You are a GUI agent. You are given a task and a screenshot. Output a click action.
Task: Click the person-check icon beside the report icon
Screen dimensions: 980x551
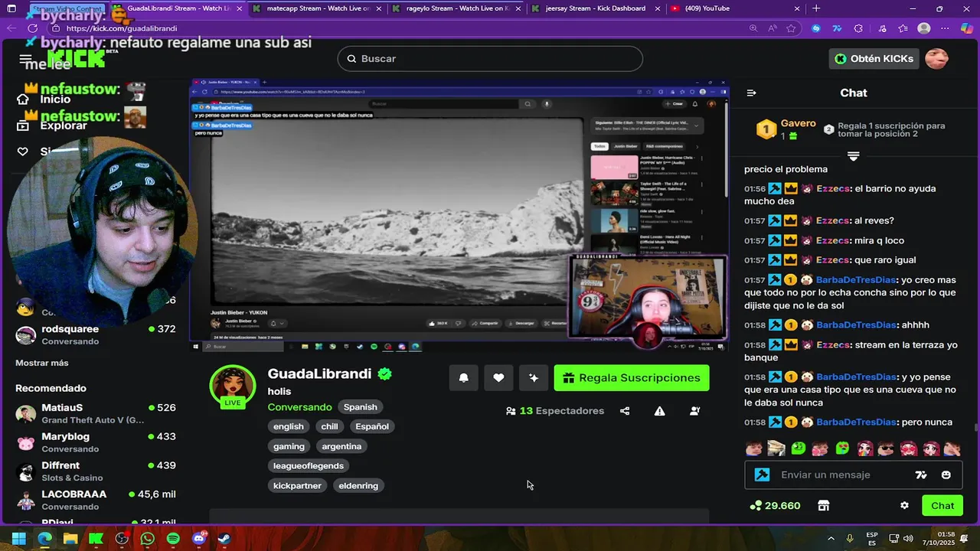coord(694,411)
